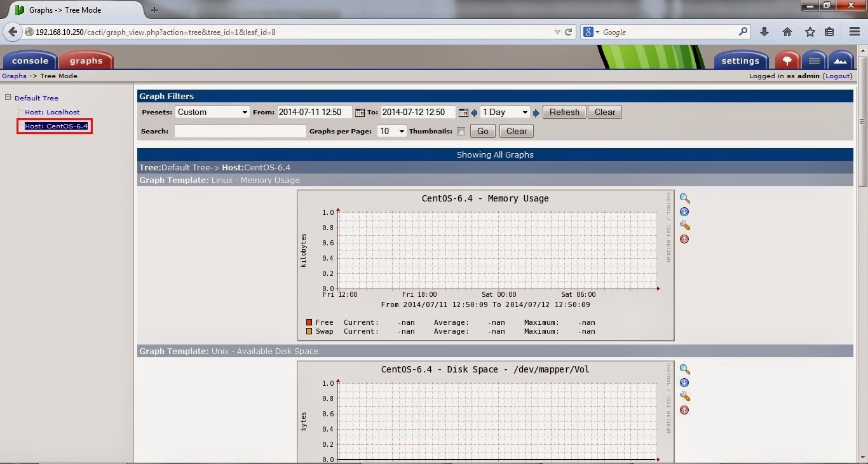Open the 1 Day timespan dropdown
Screen dimensions: 868x464
pos(505,112)
